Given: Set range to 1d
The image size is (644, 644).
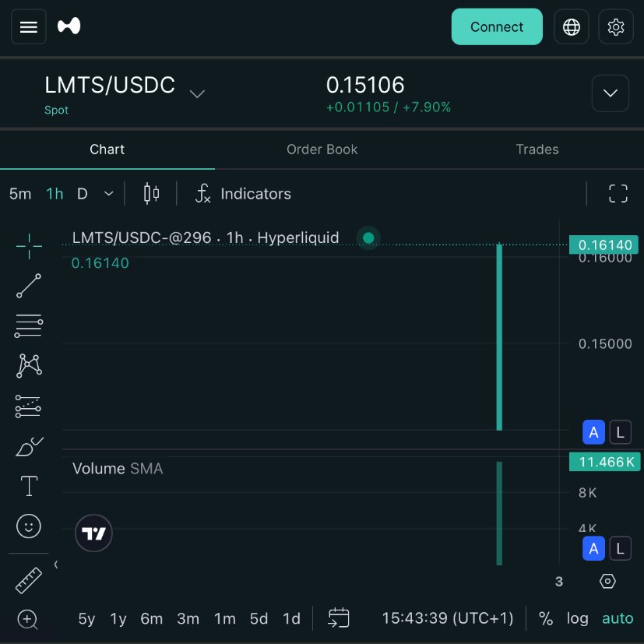Looking at the screenshot, I should (291, 618).
